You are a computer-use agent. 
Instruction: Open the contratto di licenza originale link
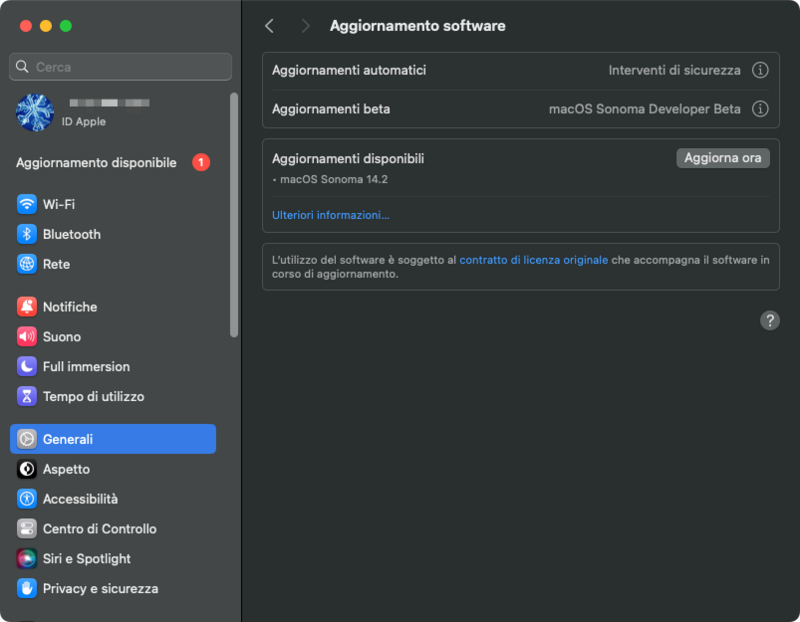coord(533,260)
